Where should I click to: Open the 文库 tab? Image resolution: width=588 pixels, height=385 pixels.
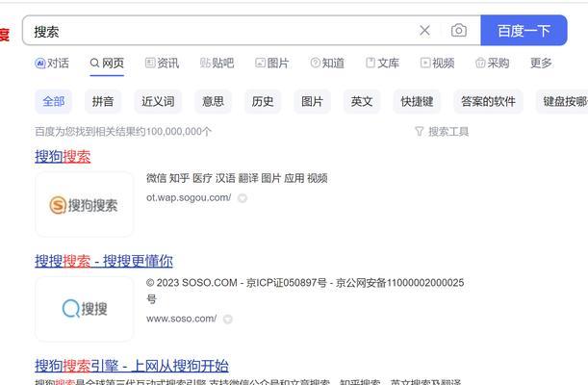pos(382,63)
